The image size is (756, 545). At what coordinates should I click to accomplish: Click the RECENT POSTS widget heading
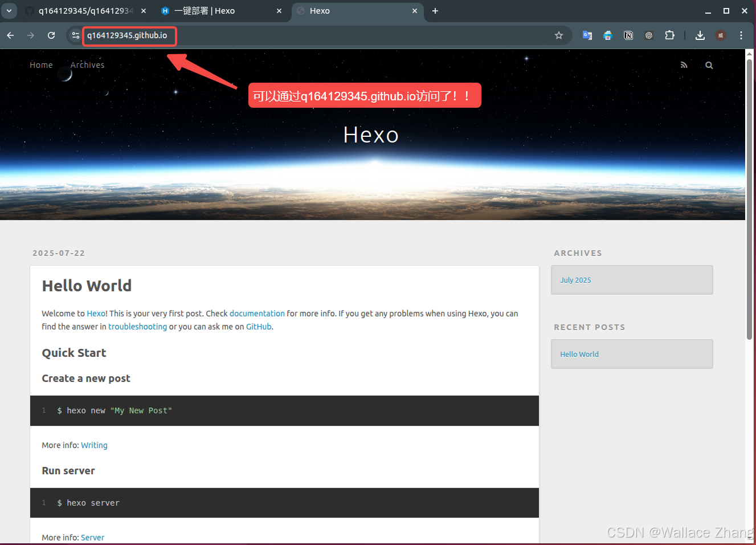point(590,327)
